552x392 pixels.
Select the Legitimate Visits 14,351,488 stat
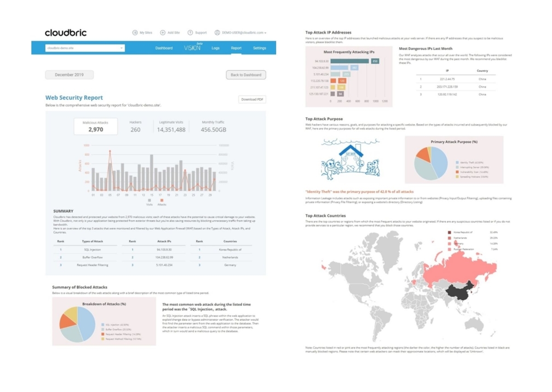click(x=171, y=127)
